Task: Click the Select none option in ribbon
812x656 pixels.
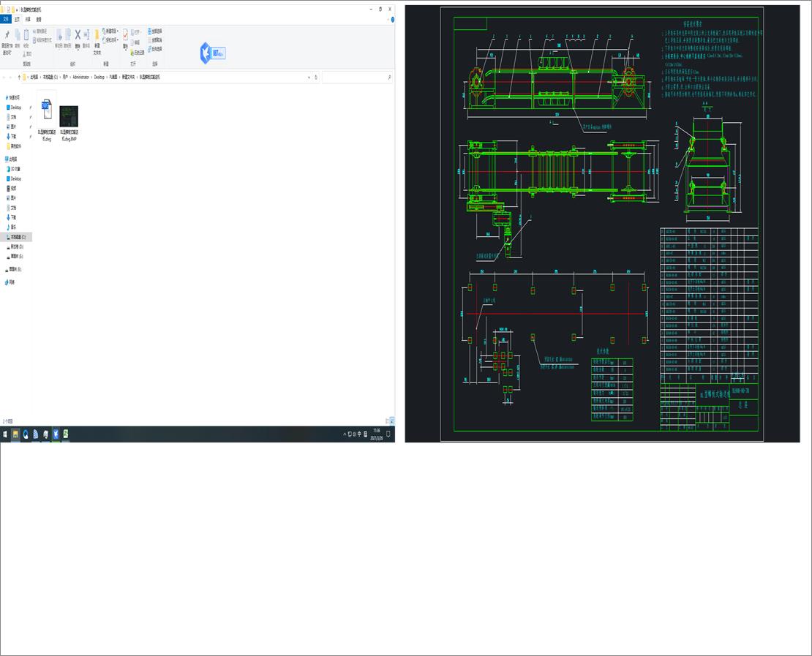Action: [x=155, y=40]
